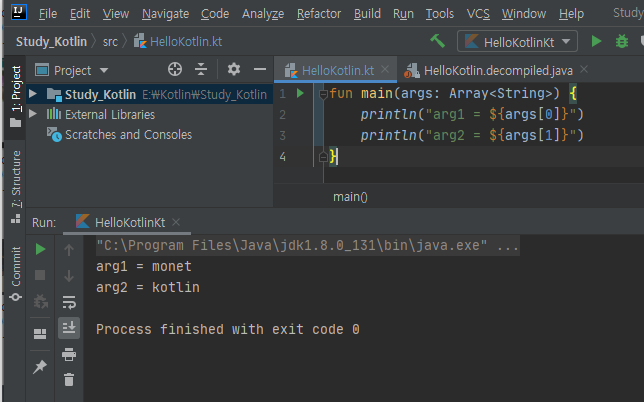The image size is (644, 402).
Task: Click the src breadcrumb
Action: [110, 41]
